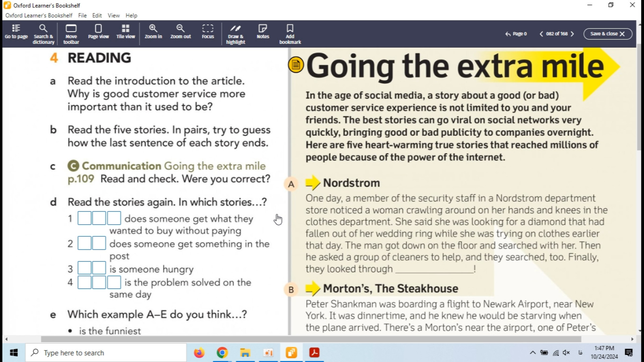This screenshot has width=644, height=362.
Task: Open the Draw & highlight tool
Action: pos(235,34)
